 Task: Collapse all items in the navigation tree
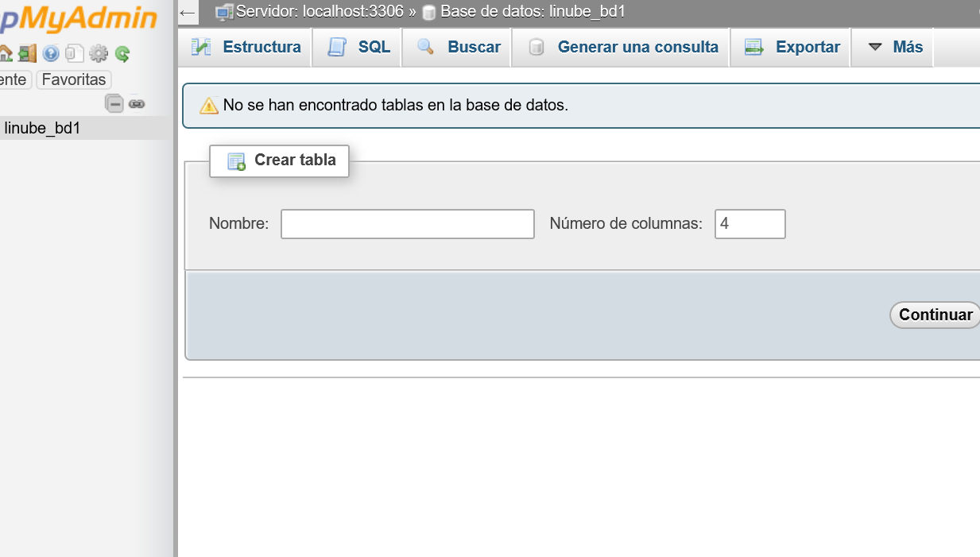(x=114, y=103)
